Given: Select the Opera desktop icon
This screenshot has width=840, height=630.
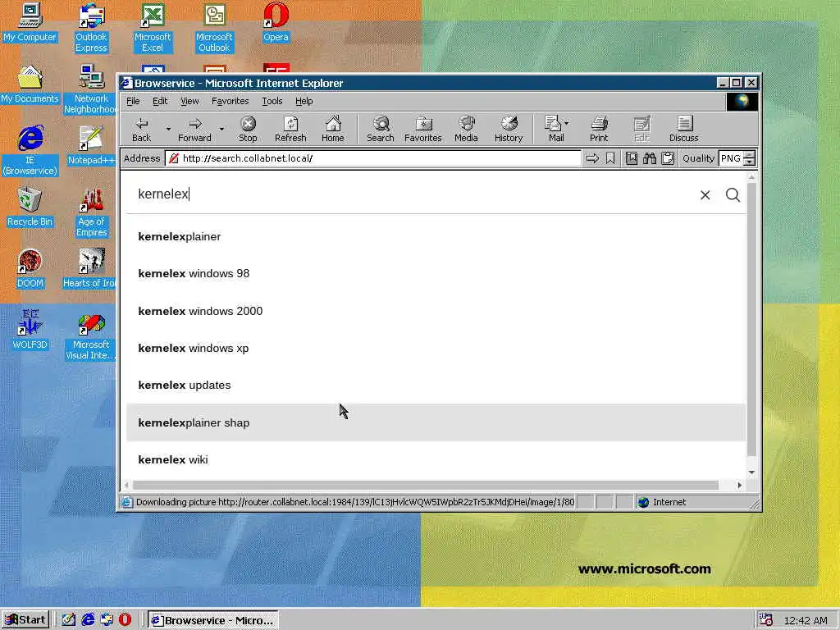Looking at the screenshot, I should click(276, 22).
